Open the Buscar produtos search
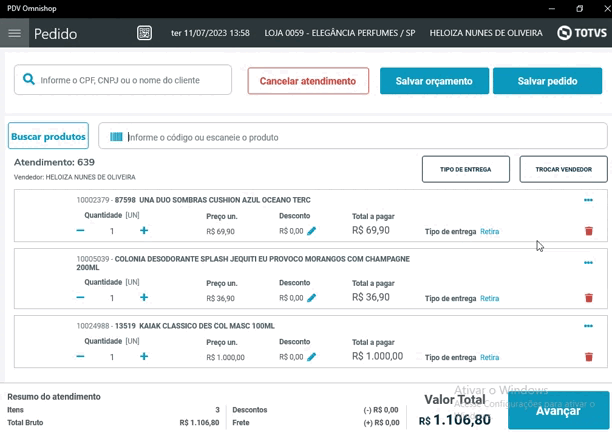 coord(49,136)
